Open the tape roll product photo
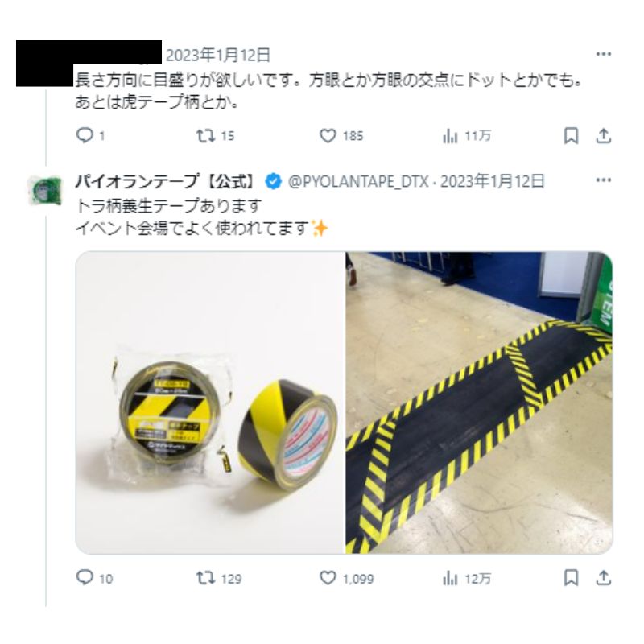This screenshot has height=644, width=644. point(210,402)
